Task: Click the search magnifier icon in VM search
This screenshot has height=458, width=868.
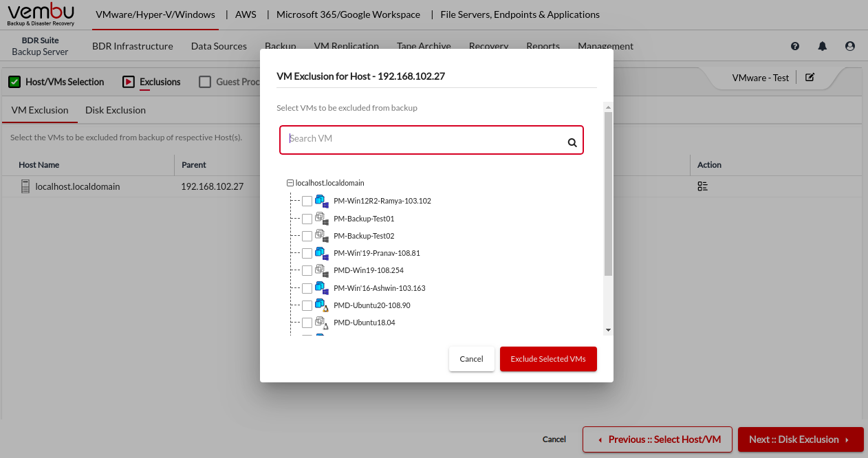Action: click(572, 143)
